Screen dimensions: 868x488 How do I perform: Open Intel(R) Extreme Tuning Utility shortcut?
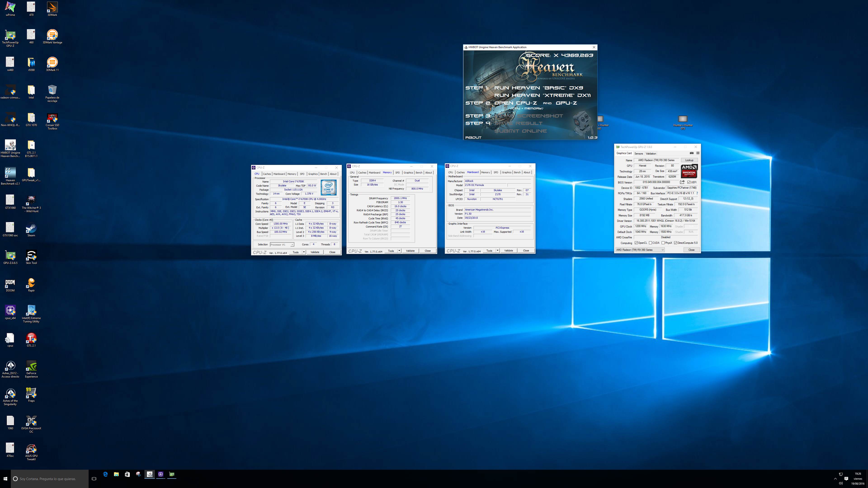tap(31, 314)
